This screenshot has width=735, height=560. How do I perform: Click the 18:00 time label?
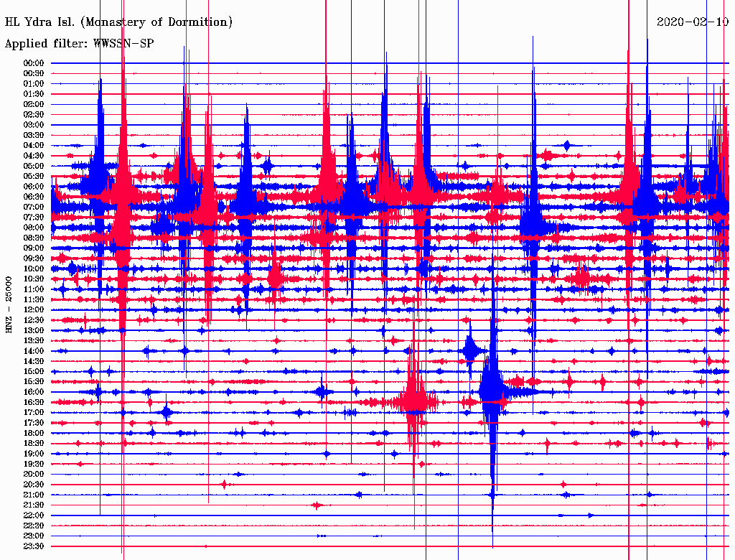[34, 433]
